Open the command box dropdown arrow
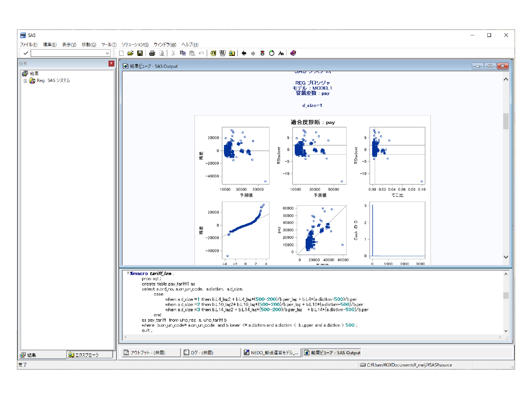The width and height of the screenshot is (532, 399). [x=107, y=53]
